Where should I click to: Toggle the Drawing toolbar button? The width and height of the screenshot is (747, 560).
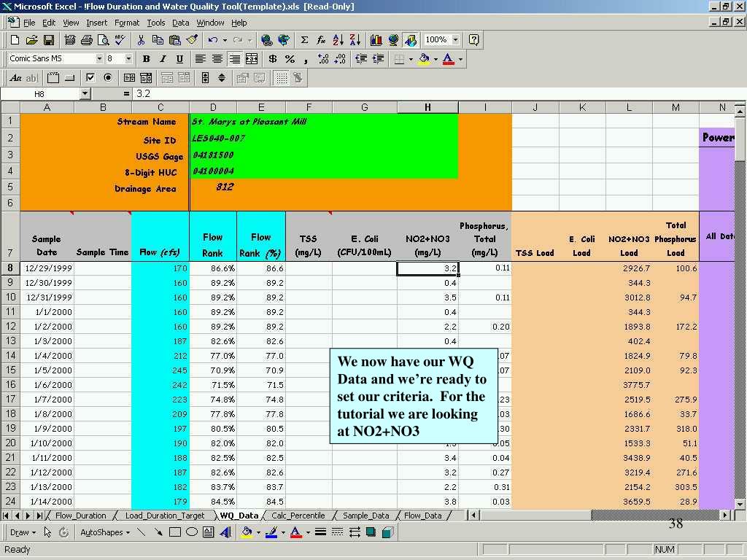point(411,40)
